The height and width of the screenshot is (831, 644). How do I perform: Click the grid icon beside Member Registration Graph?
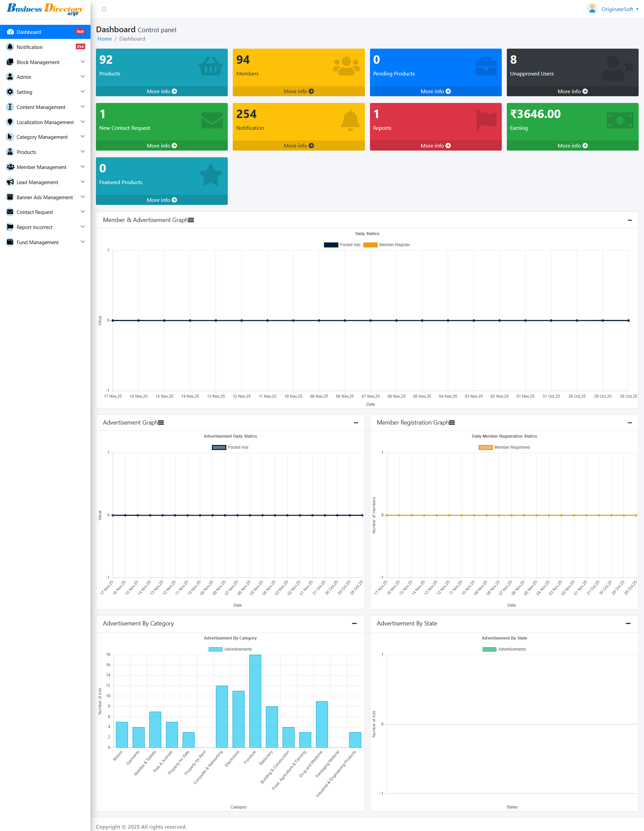click(452, 423)
